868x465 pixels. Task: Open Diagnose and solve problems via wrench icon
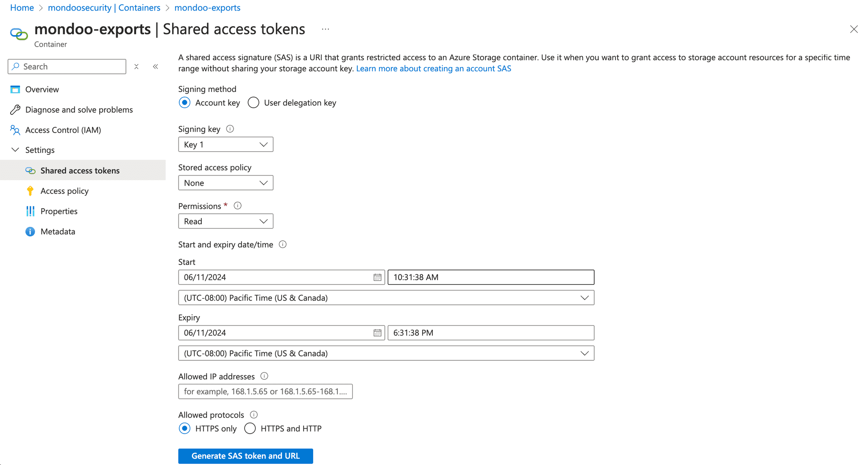pos(15,109)
